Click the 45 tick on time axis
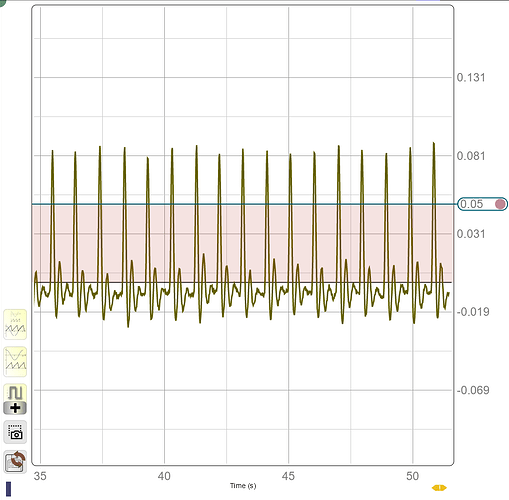 pyautogui.click(x=288, y=476)
